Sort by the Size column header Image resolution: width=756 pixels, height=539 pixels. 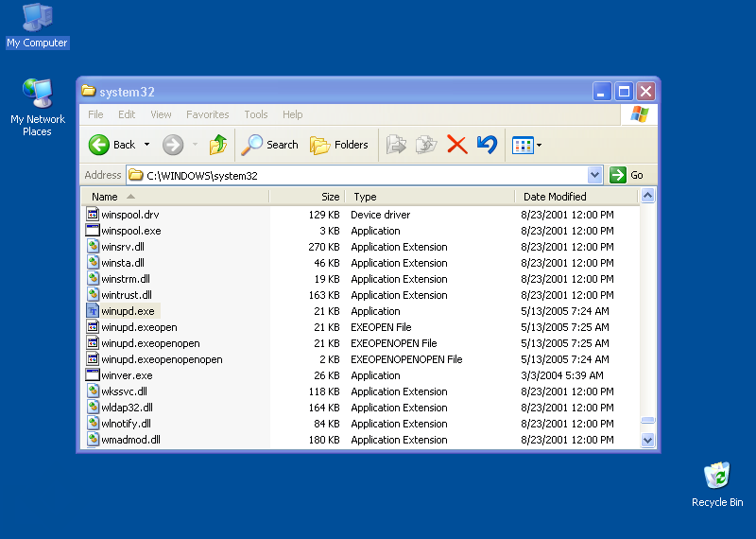(307, 197)
